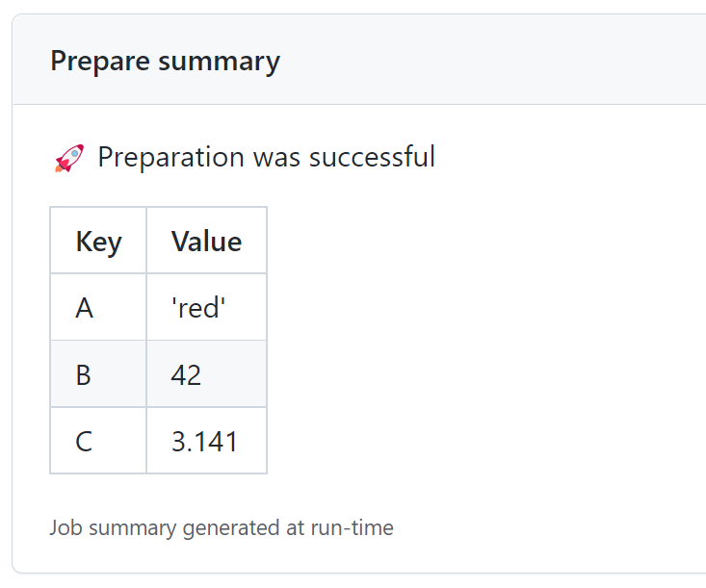Click the key cell C

click(x=98, y=441)
